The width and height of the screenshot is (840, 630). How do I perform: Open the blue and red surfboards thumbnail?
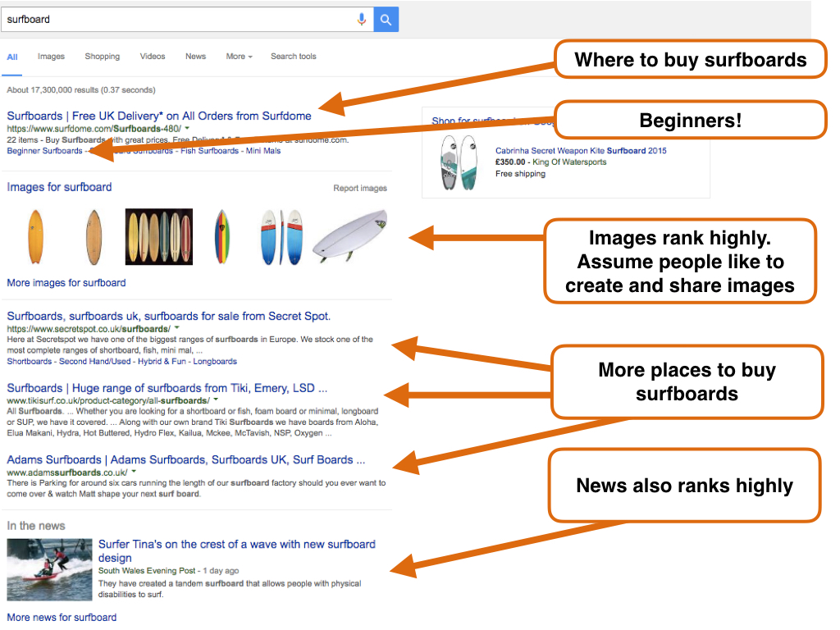(x=282, y=237)
